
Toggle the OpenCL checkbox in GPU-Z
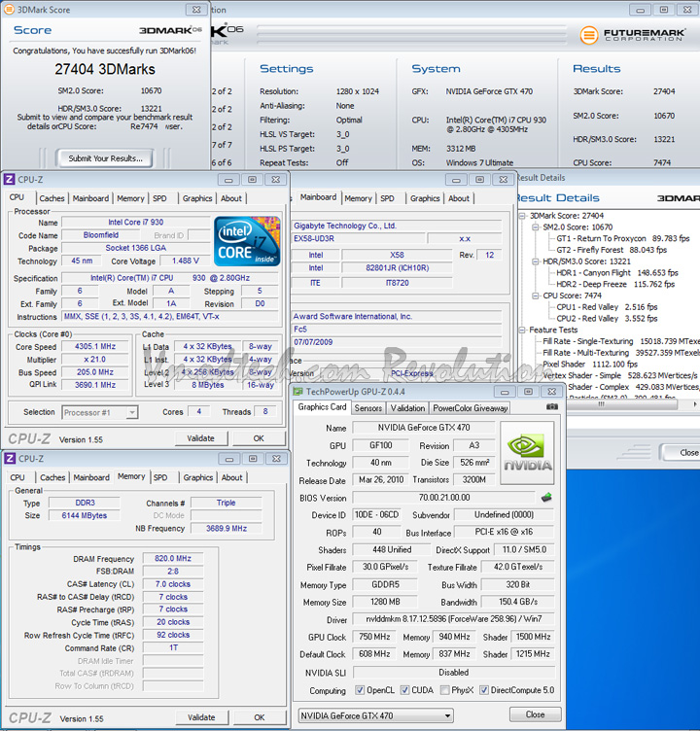point(360,690)
